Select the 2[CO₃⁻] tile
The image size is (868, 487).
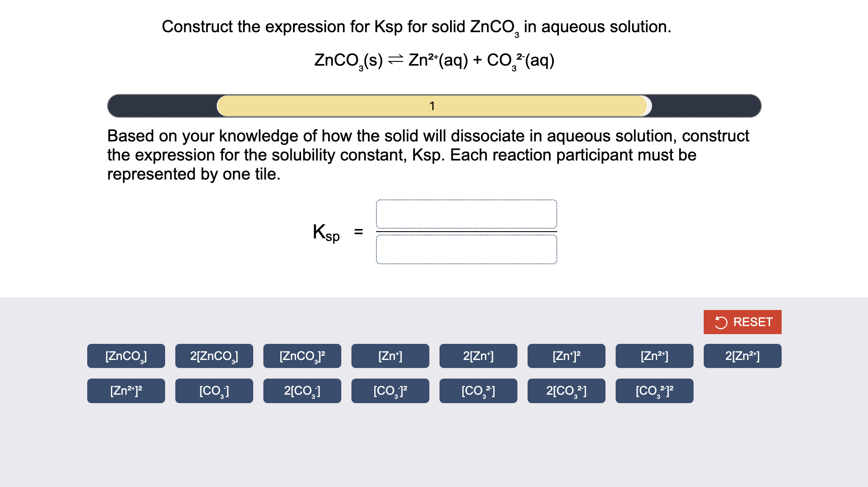pos(301,390)
